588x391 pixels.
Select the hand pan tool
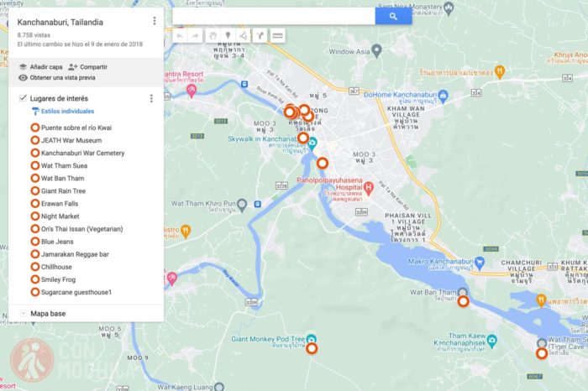pos(213,36)
